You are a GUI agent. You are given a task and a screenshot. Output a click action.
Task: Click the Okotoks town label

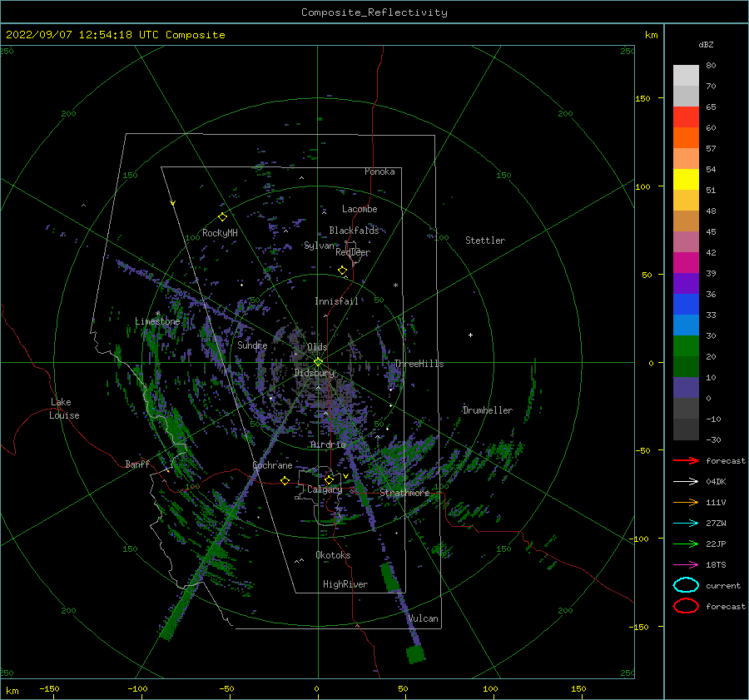(334, 555)
